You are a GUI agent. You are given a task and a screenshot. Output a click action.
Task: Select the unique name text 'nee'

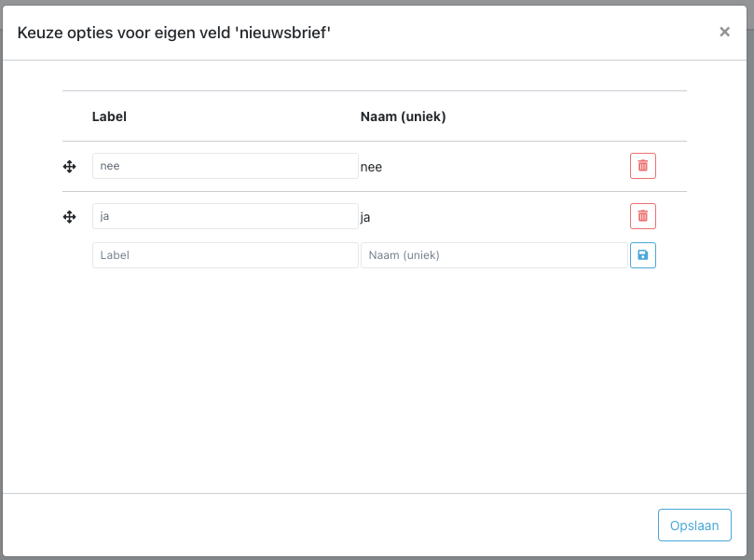click(371, 168)
